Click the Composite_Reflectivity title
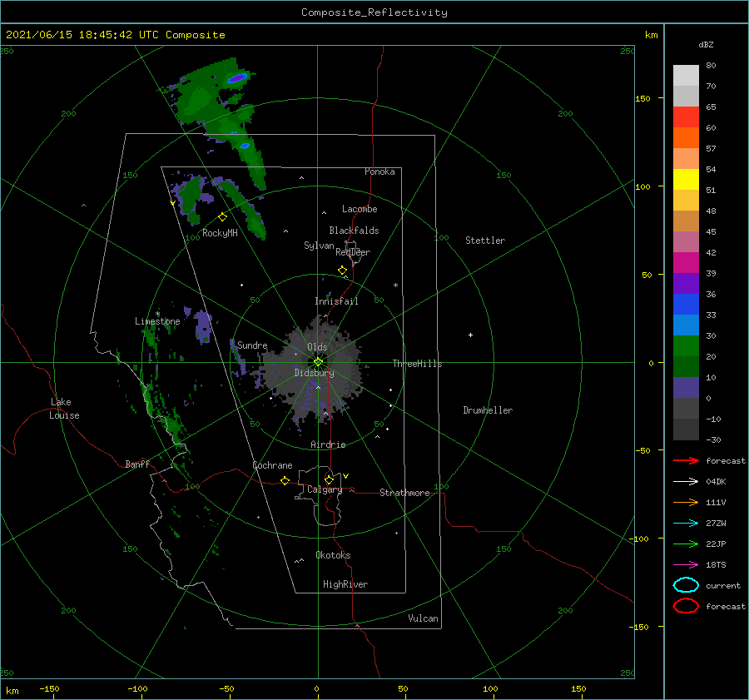This screenshot has width=749, height=700. 374,12
